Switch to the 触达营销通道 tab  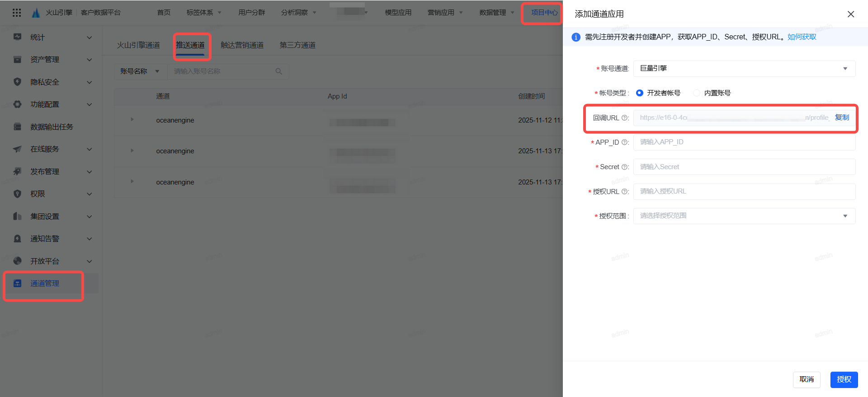click(x=242, y=45)
